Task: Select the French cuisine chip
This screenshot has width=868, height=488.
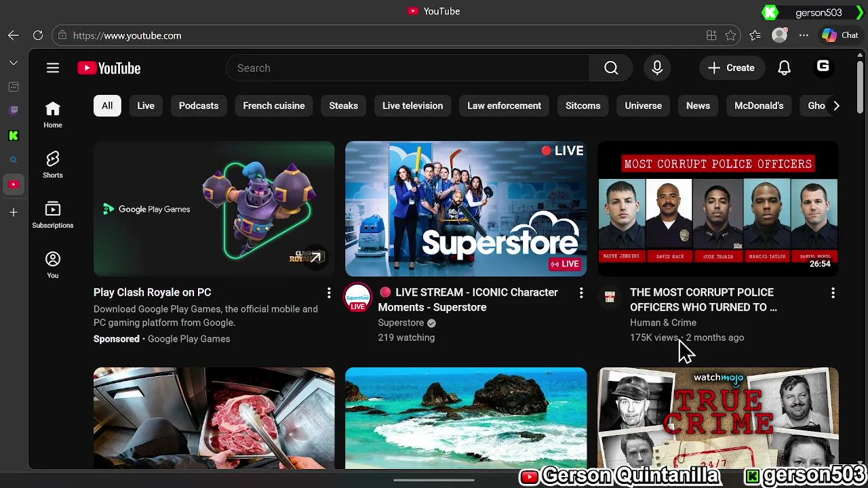Action: point(274,106)
